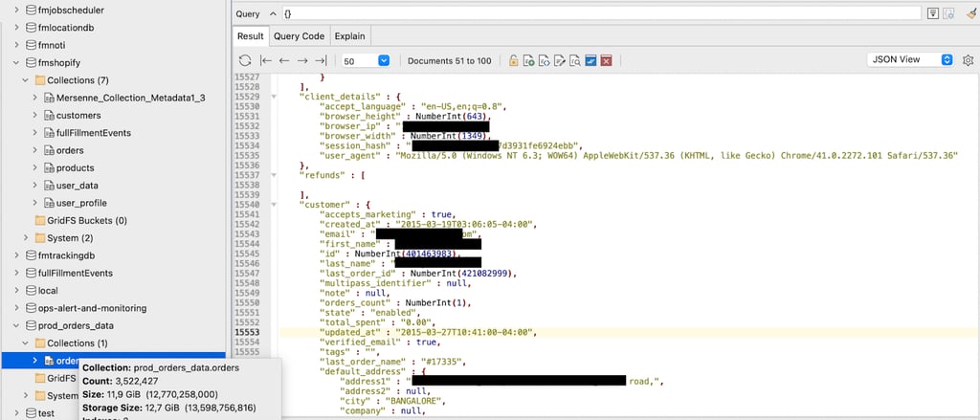980x420 pixels.
Task: Click the user_profile collection icon
Action: pos(50,203)
